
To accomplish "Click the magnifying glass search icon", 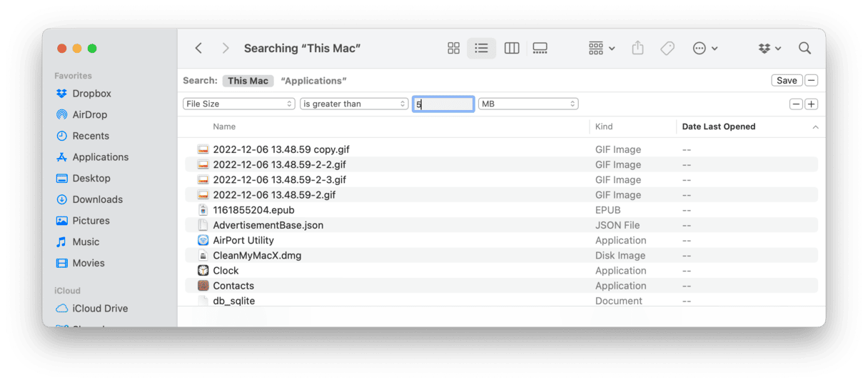I will coord(805,49).
